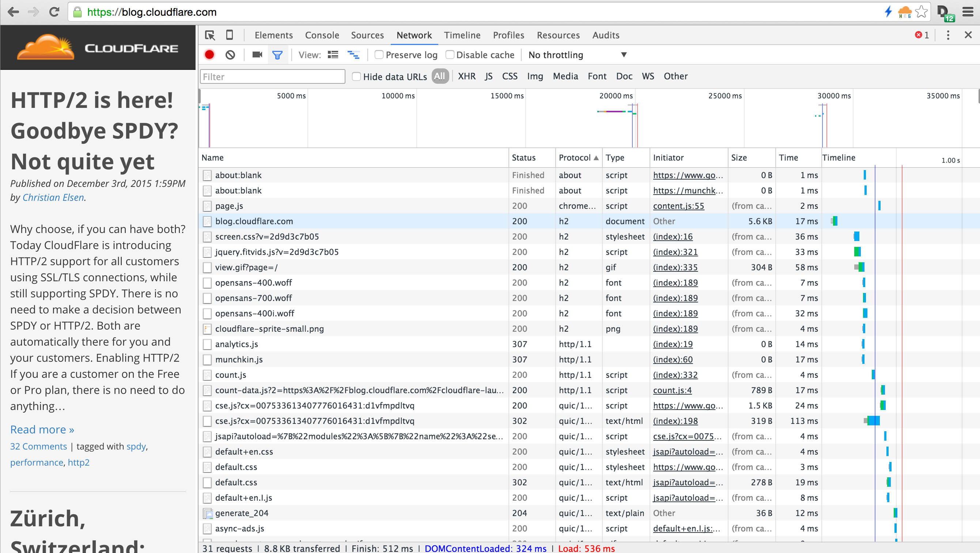Image resolution: width=980 pixels, height=553 pixels.
Task: Open the http2 tag link
Action: (78, 462)
